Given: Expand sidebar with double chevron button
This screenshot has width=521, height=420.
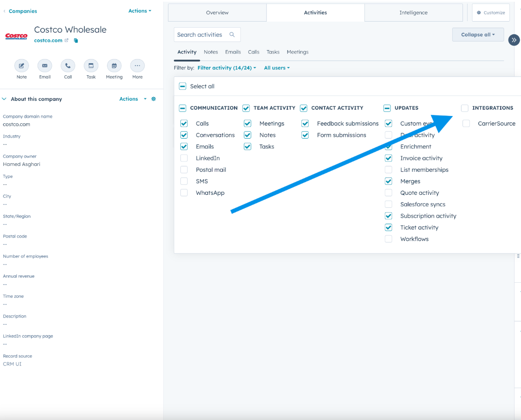Looking at the screenshot, I should 514,40.
